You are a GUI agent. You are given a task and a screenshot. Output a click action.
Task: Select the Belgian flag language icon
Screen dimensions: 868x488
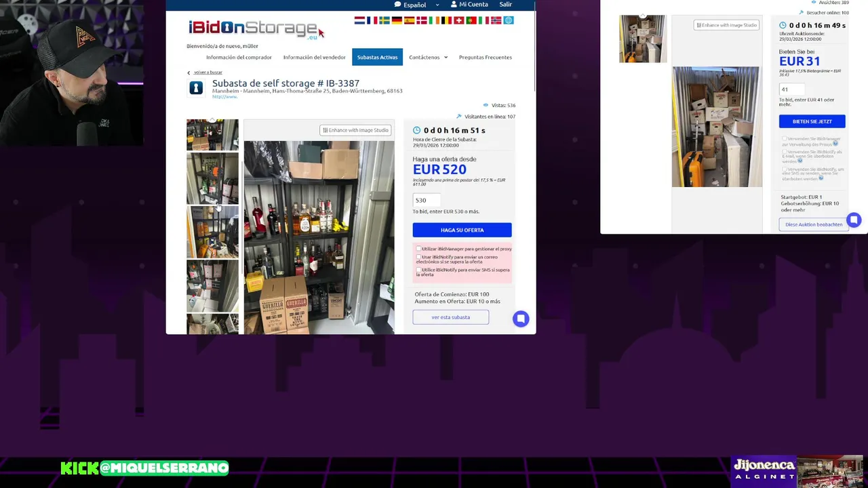(x=446, y=20)
